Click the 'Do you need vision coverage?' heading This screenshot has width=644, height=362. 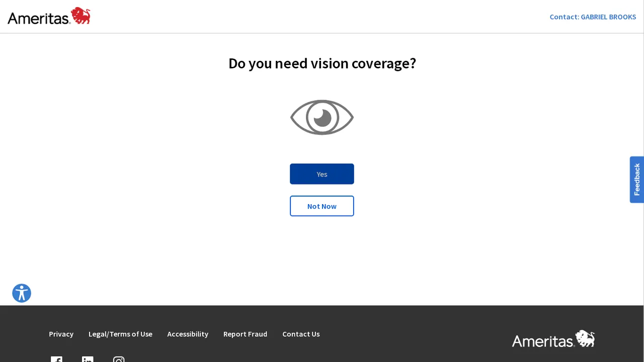tap(322, 63)
